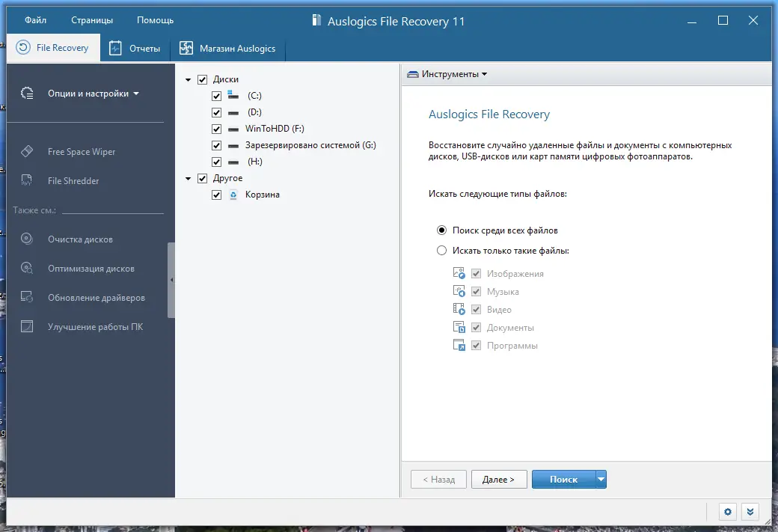778x532 pixels.
Task: Click the app logo in title bar
Action: click(x=316, y=20)
